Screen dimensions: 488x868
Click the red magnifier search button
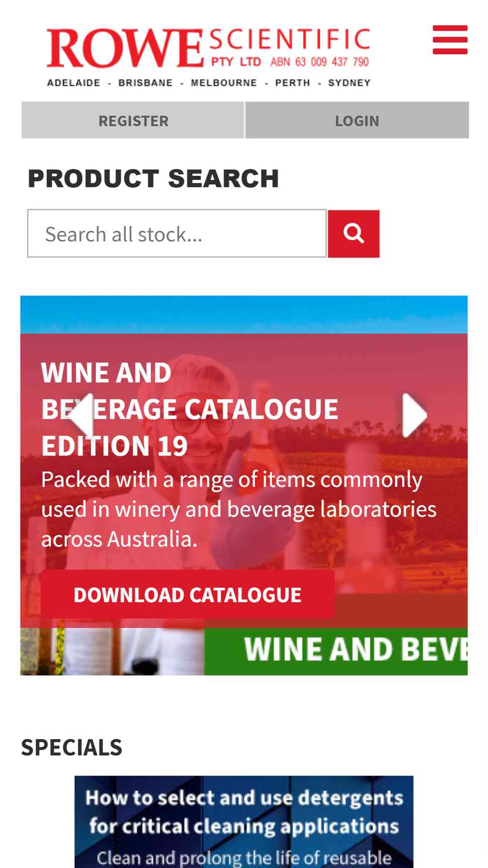pos(353,234)
